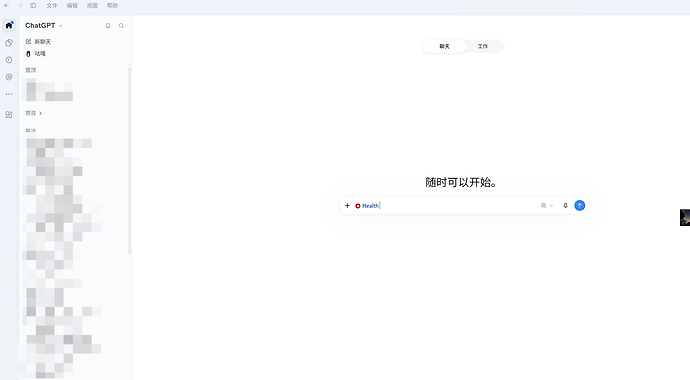The image size is (690, 380).
Task: Expand the 项目 section chevron
Action: pyautogui.click(x=40, y=113)
